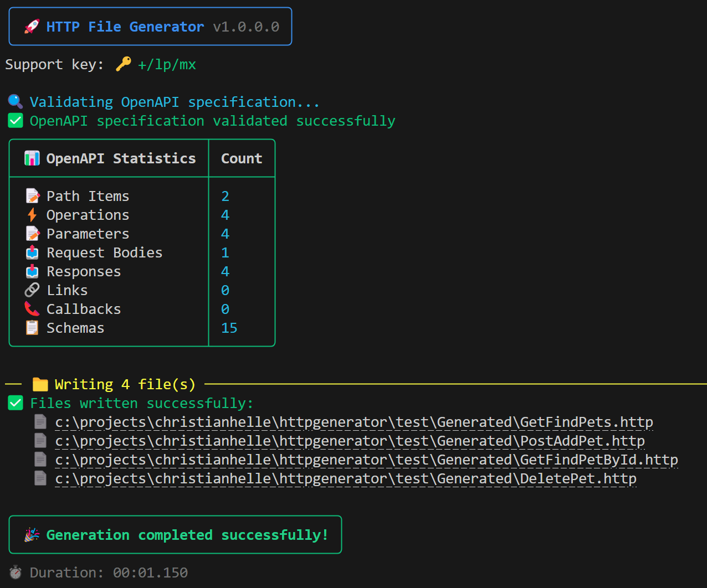
Task: Click the Path Items row label
Action: pyautogui.click(x=88, y=196)
